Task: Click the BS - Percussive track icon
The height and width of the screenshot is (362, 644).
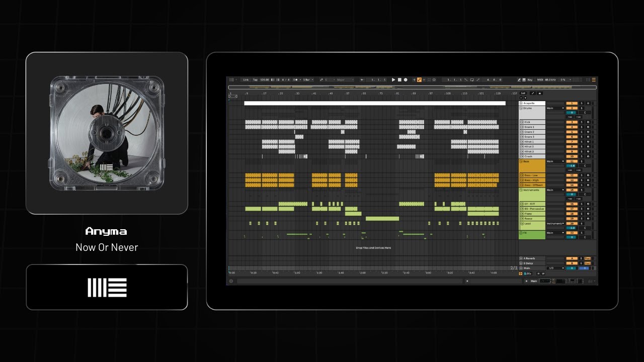Action: pyautogui.click(x=522, y=209)
